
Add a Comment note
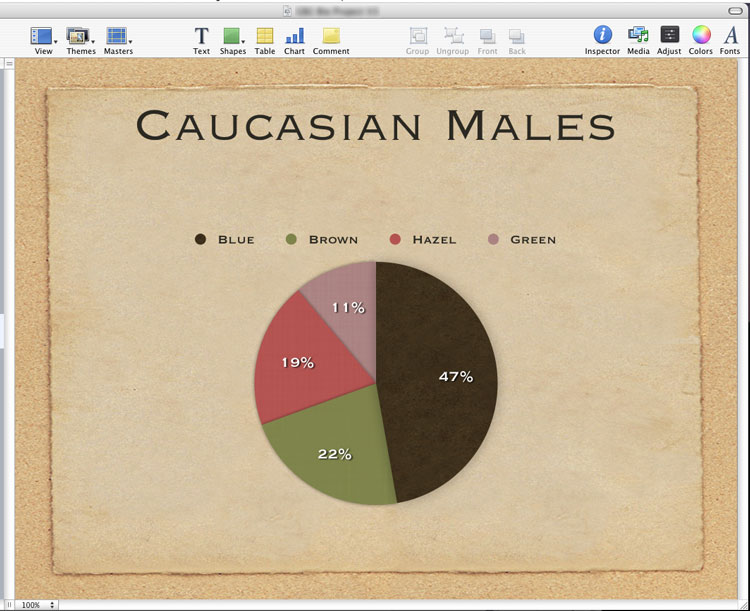pos(331,40)
